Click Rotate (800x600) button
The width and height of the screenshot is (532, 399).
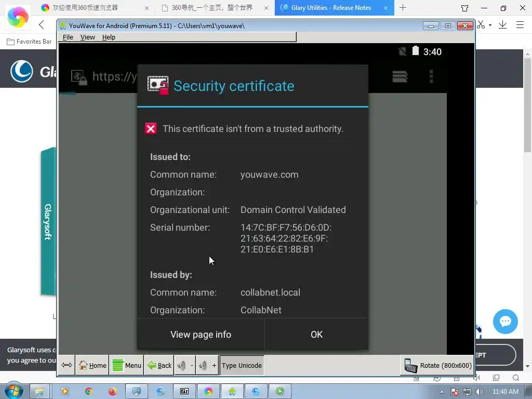coord(437,365)
